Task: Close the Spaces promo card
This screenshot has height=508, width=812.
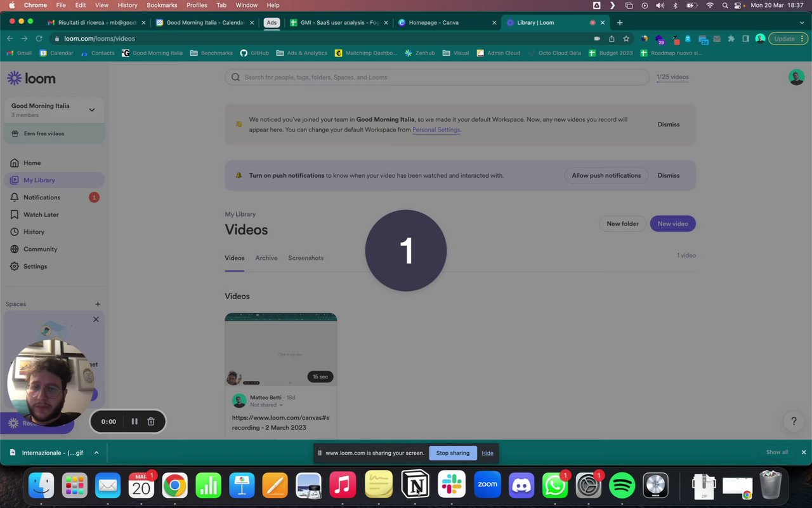Action: (x=96, y=319)
